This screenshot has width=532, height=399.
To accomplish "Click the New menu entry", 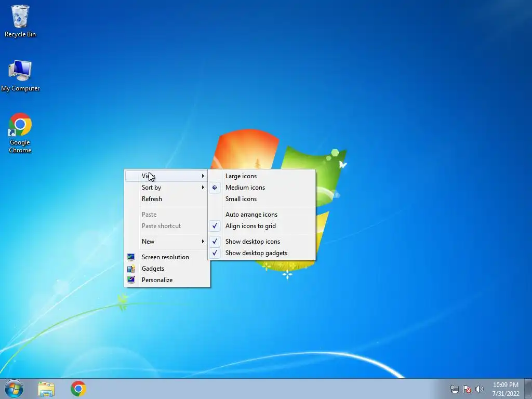I will pyautogui.click(x=167, y=242).
